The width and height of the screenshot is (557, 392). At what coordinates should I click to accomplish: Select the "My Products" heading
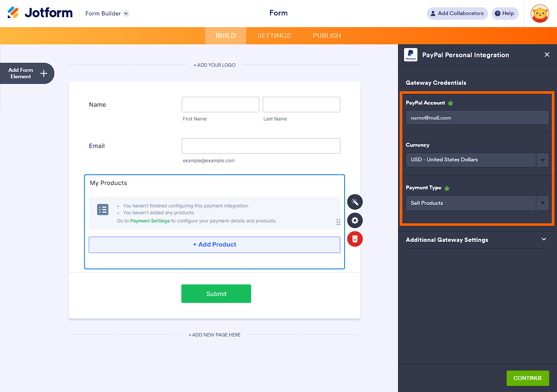[109, 183]
